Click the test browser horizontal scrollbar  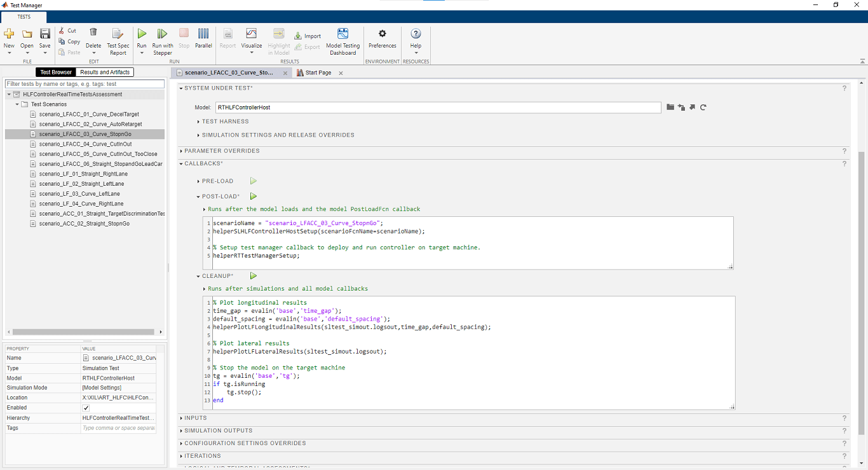pos(83,331)
